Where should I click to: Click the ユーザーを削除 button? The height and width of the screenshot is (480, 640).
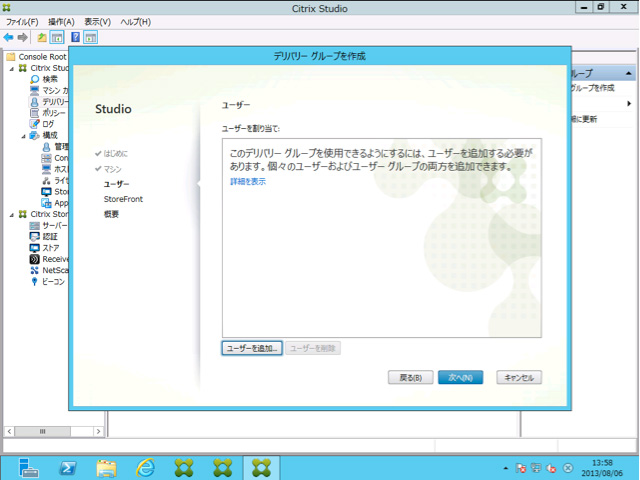pyautogui.click(x=313, y=348)
